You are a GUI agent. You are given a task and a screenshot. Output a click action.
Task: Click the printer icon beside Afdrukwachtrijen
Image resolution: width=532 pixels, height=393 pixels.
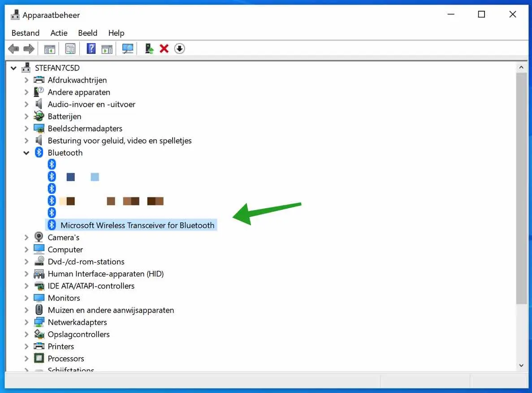(x=39, y=80)
